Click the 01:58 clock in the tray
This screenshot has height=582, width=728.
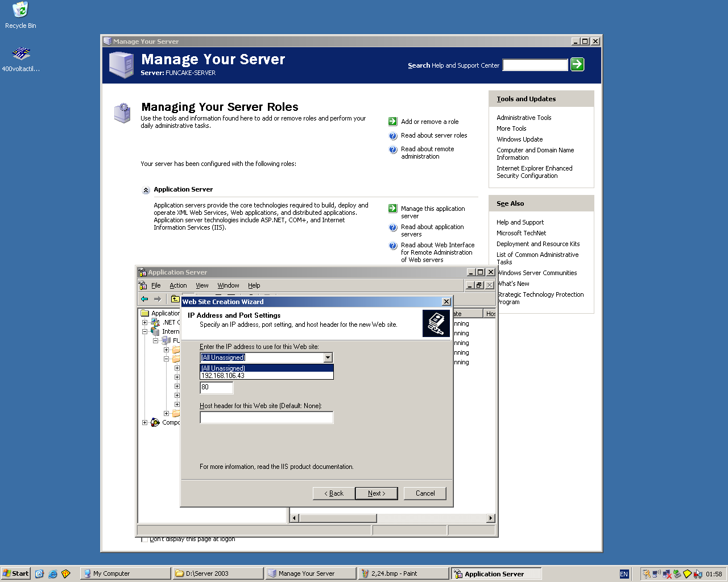(x=714, y=574)
